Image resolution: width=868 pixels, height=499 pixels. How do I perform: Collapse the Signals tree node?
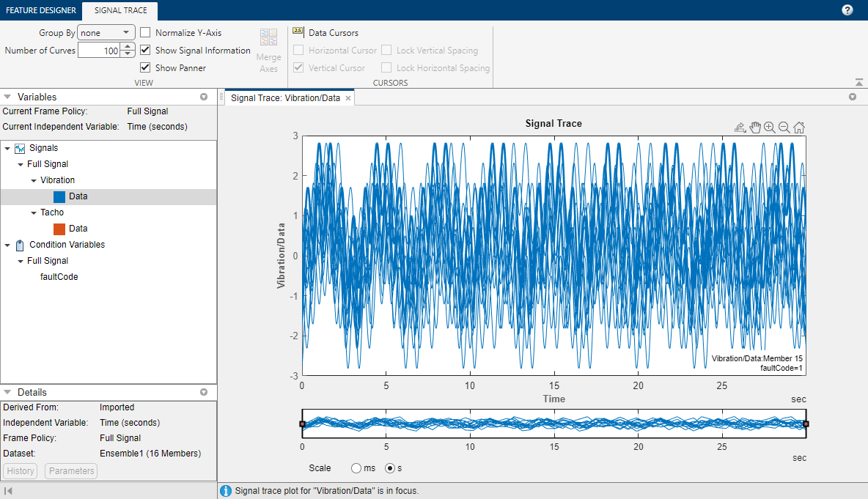(x=7, y=148)
